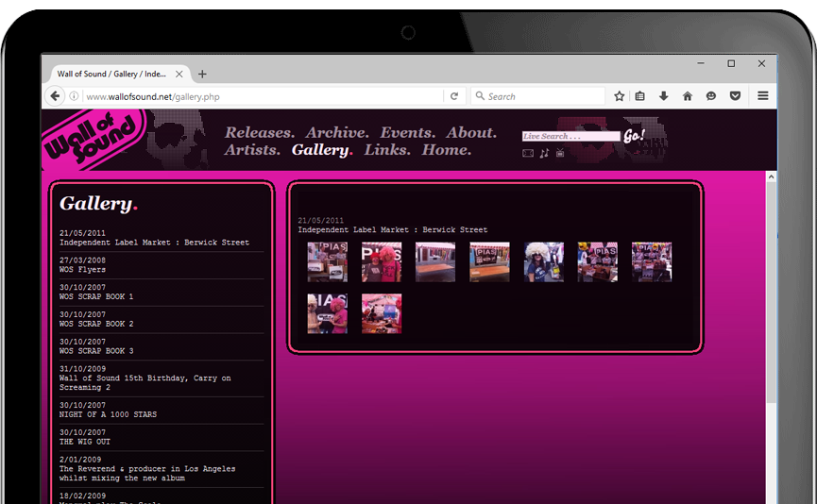Open the hamburger menu in Firefox
Screen dimensions: 817x504
pyautogui.click(x=762, y=96)
